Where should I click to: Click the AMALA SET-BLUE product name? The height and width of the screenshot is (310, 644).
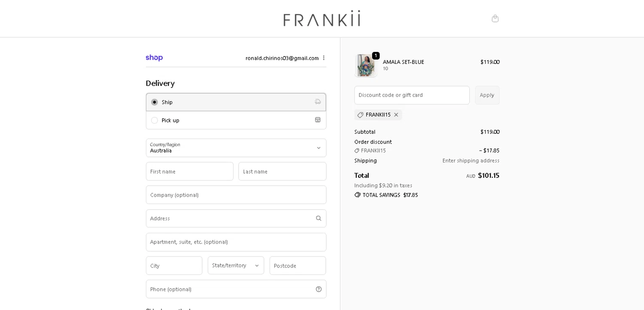404,62
